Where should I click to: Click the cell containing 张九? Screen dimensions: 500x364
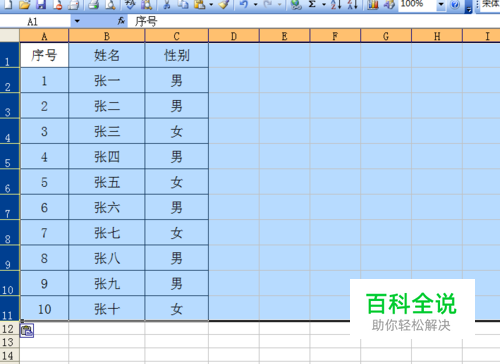point(107,284)
